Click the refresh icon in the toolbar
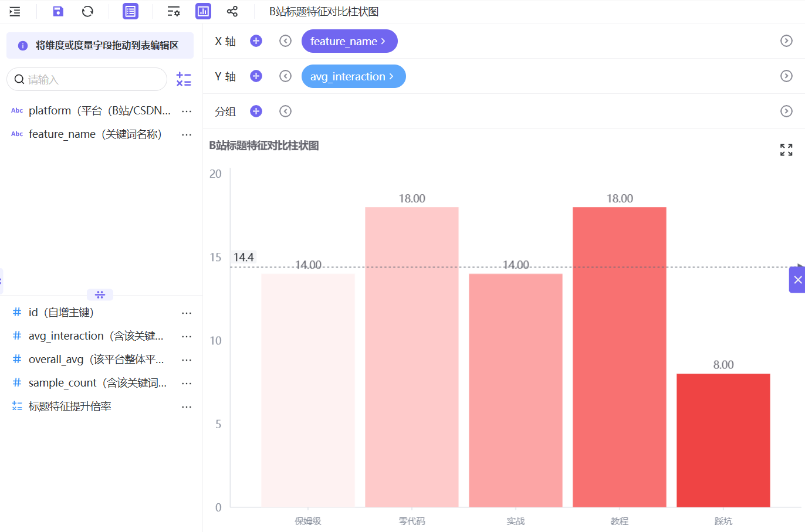Viewport: 805px width, 532px height. (x=87, y=11)
